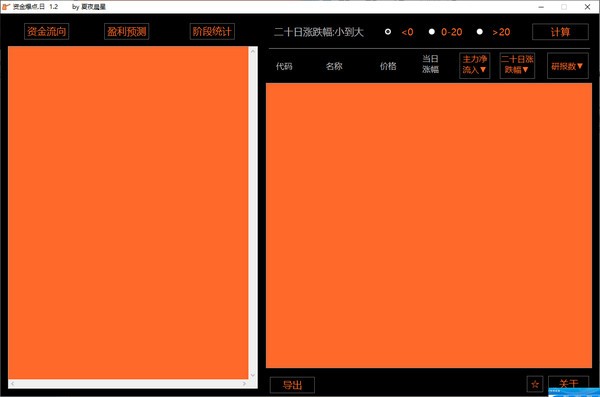Click the 计算 button
Image resolution: width=600 pixels, height=397 pixels.
(560, 32)
